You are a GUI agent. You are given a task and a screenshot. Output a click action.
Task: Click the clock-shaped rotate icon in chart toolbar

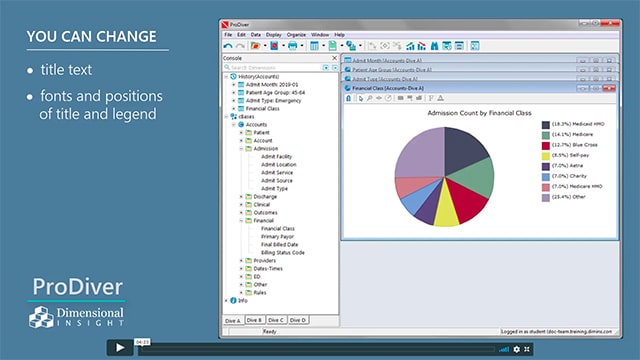(x=388, y=98)
